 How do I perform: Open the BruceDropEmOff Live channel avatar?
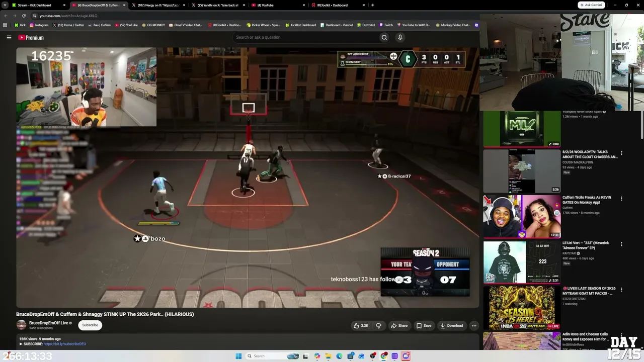pyautogui.click(x=21, y=325)
